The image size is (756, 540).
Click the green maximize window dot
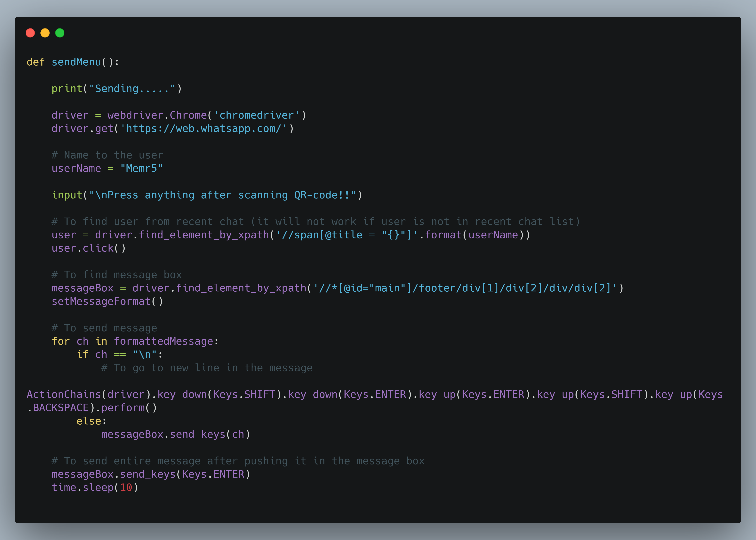(60, 33)
